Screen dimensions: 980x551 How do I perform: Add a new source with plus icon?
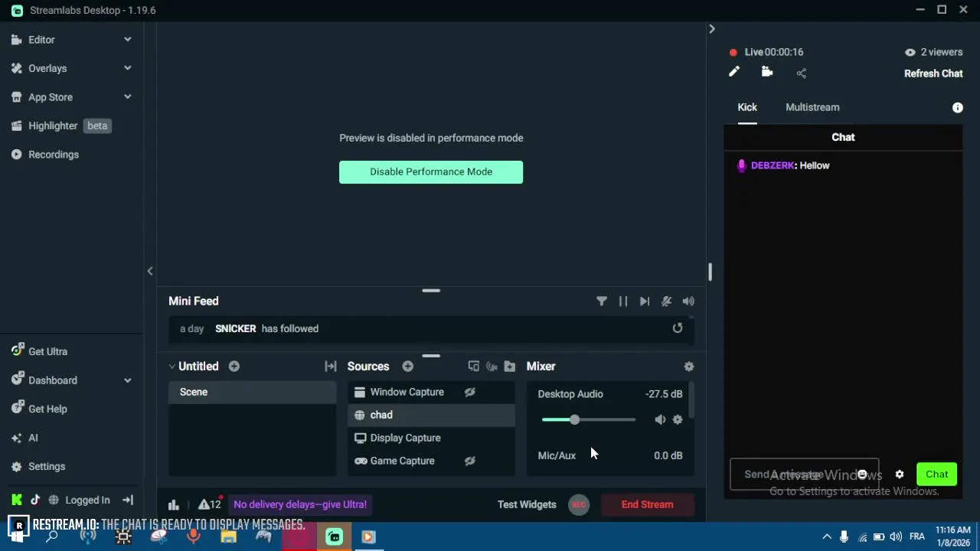click(x=408, y=367)
